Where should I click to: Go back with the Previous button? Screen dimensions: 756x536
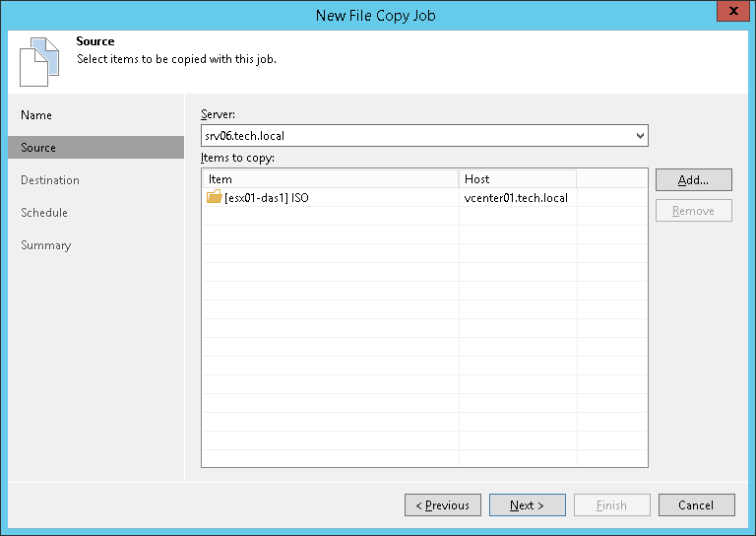tap(442, 505)
